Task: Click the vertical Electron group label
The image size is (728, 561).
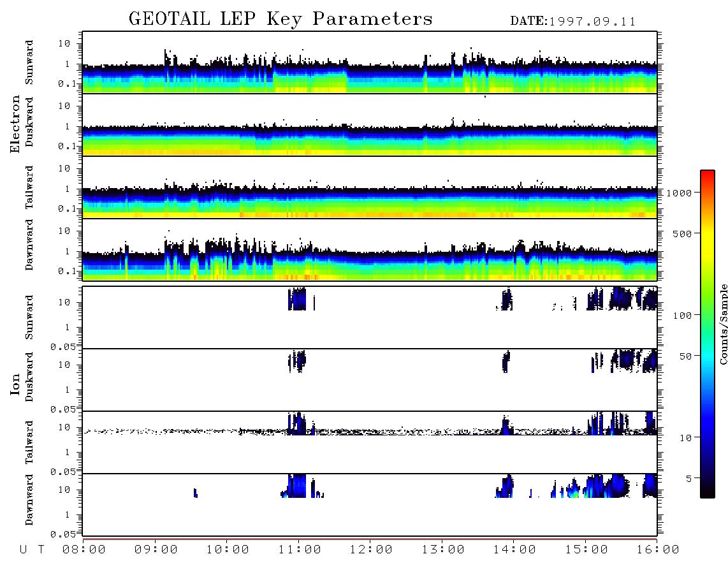Action: pyautogui.click(x=15, y=124)
